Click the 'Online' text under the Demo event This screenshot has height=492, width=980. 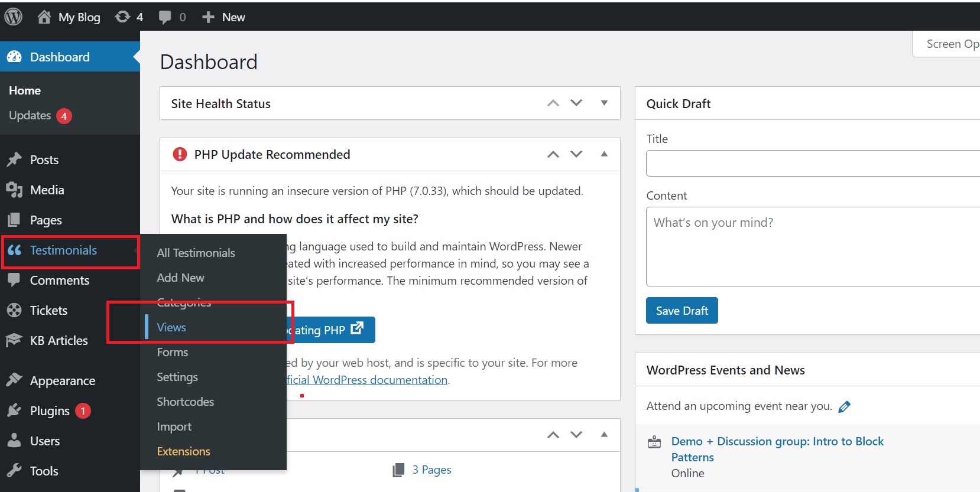pos(687,473)
